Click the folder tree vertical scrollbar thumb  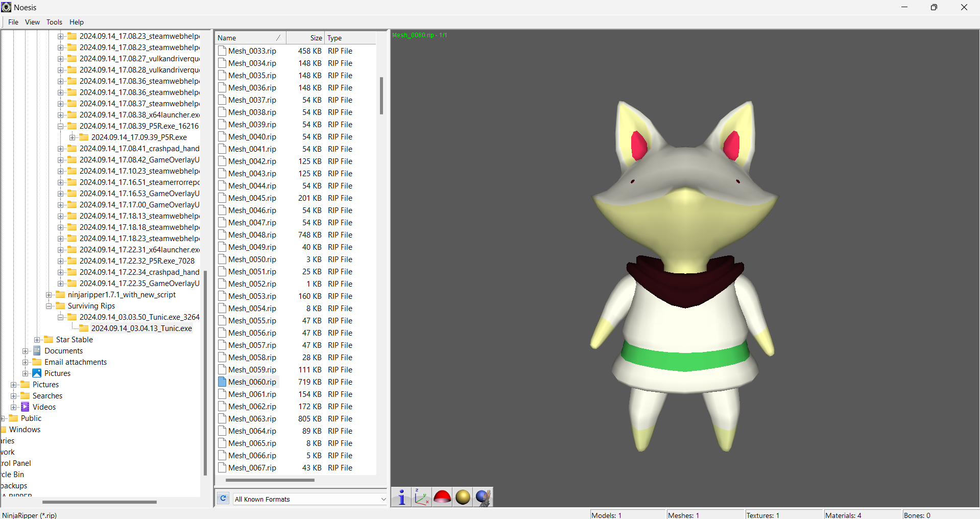pyautogui.click(x=205, y=373)
